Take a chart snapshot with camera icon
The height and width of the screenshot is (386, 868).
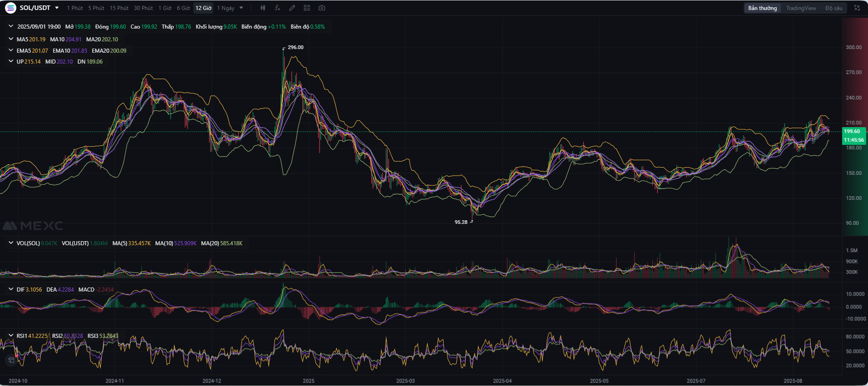pos(322,8)
